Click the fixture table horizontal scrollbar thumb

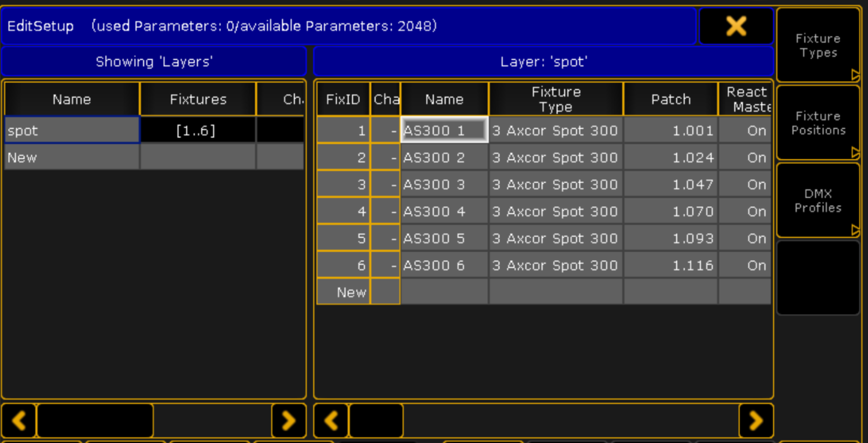point(376,420)
